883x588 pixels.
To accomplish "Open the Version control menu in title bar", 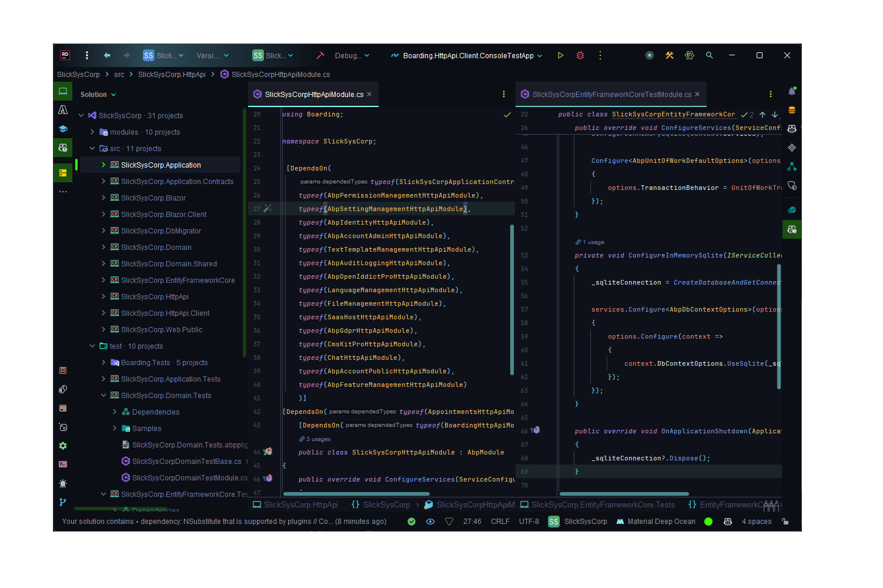I will point(212,56).
